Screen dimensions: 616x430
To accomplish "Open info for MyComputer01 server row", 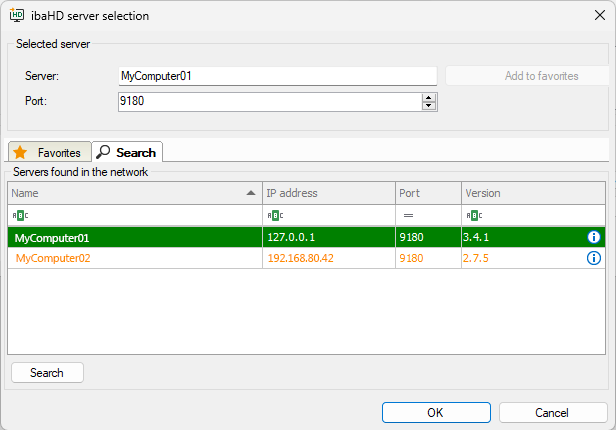I will tap(594, 237).
